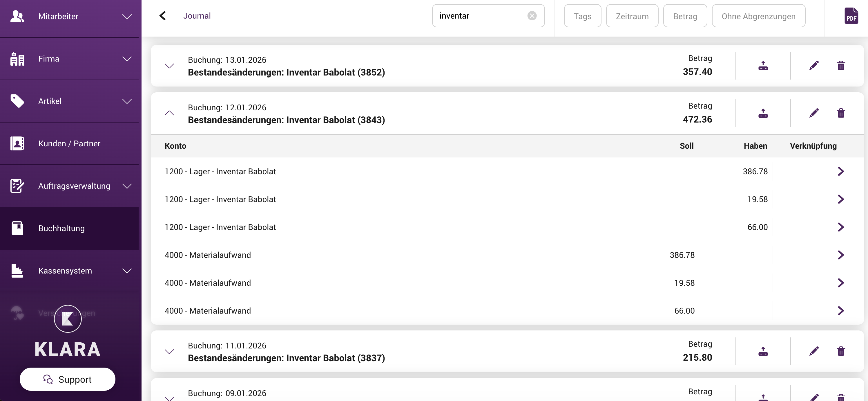Open Kunden / Partner in sidebar
This screenshot has width=868, height=401.
click(69, 144)
